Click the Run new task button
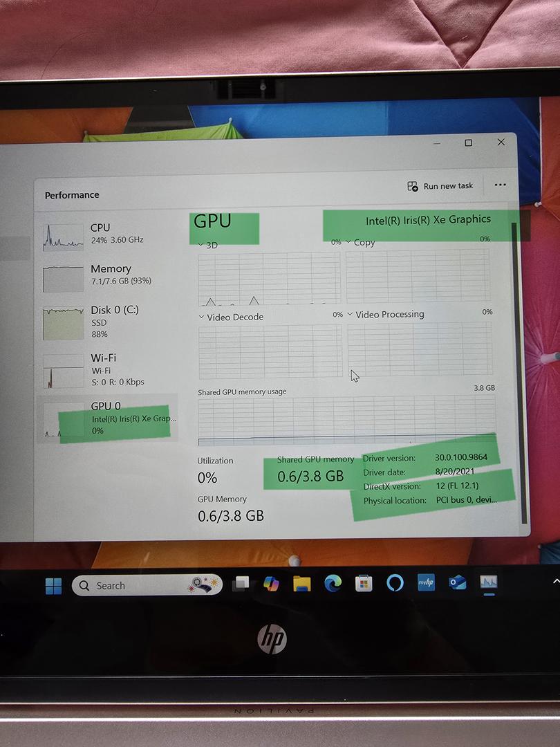Screen dimensions: 560x747 click(440, 186)
